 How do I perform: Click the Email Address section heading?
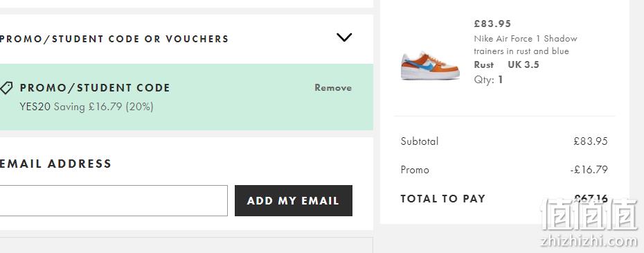pos(56,164)
